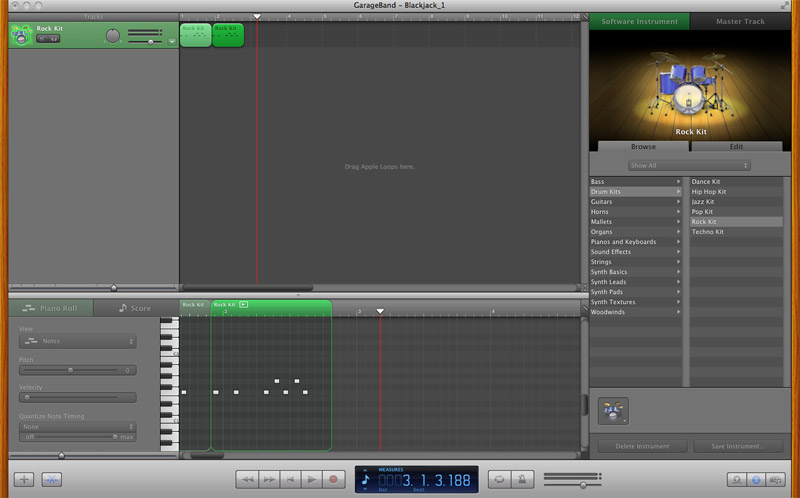Solo the Rock Kit track with headphones button
This screenshot has height=498, width=800.
[54, 39]
